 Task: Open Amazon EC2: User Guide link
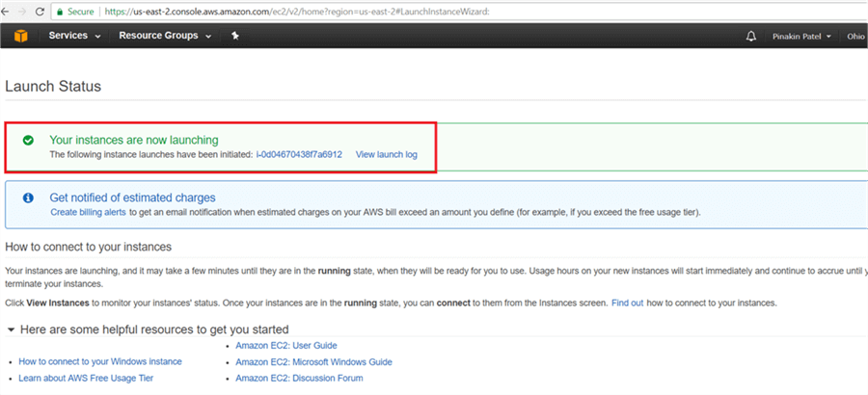point(286,345)
